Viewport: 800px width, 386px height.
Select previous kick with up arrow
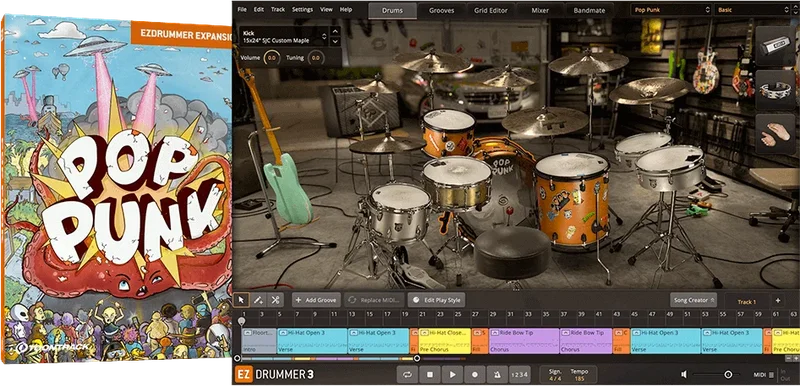pos(335,31)
